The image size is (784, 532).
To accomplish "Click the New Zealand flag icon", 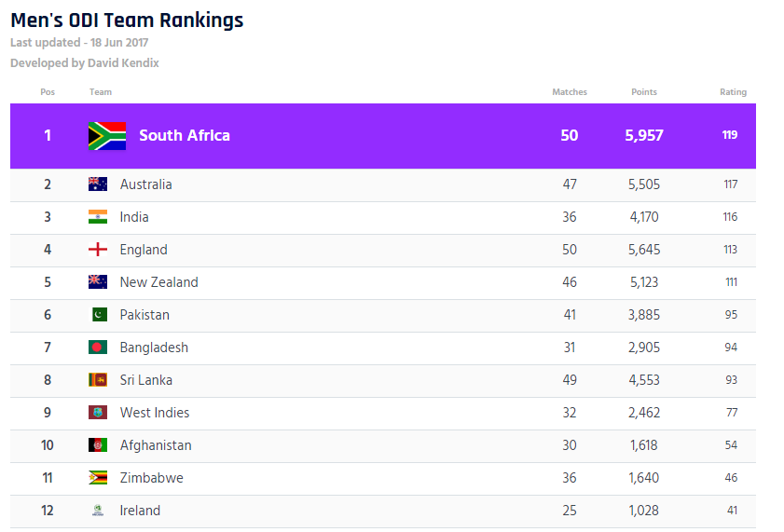I will point(98,282).
